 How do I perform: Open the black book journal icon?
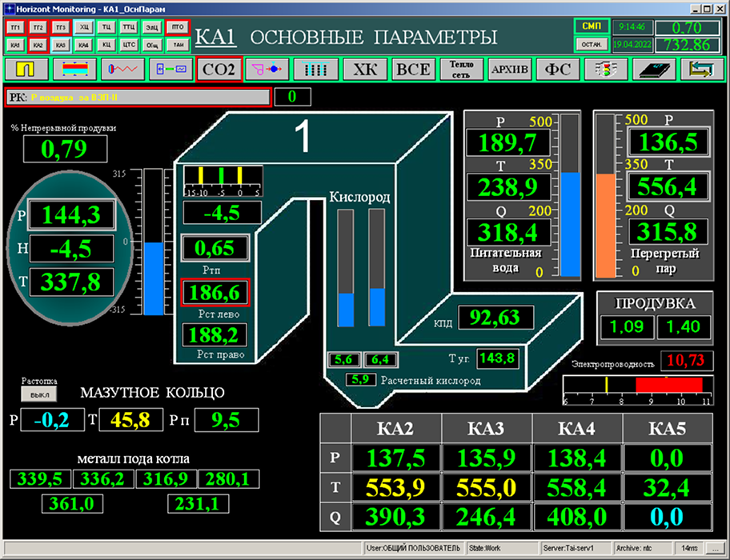click(x=656, y=70)
